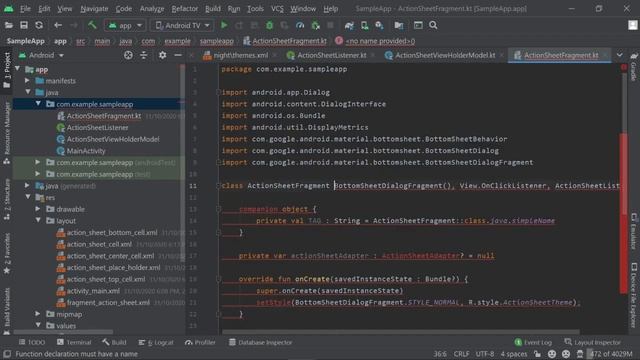Click the sampleapp breadcrumb in navigation bar

click(x=216, y=41)
